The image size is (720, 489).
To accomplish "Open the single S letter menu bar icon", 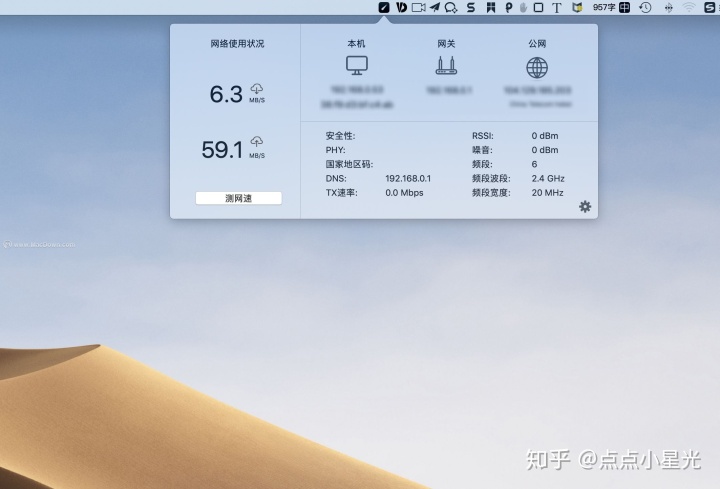I will click(471, 7).
